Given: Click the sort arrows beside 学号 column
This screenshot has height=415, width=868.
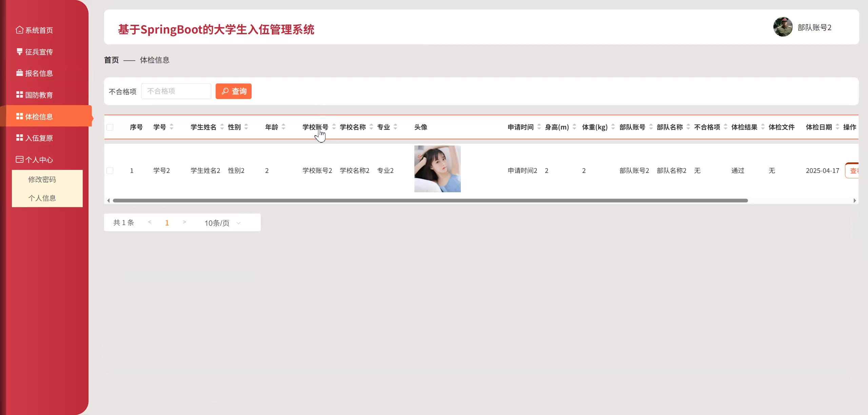Looking at the screenshot, I should [x=172, y=127].
